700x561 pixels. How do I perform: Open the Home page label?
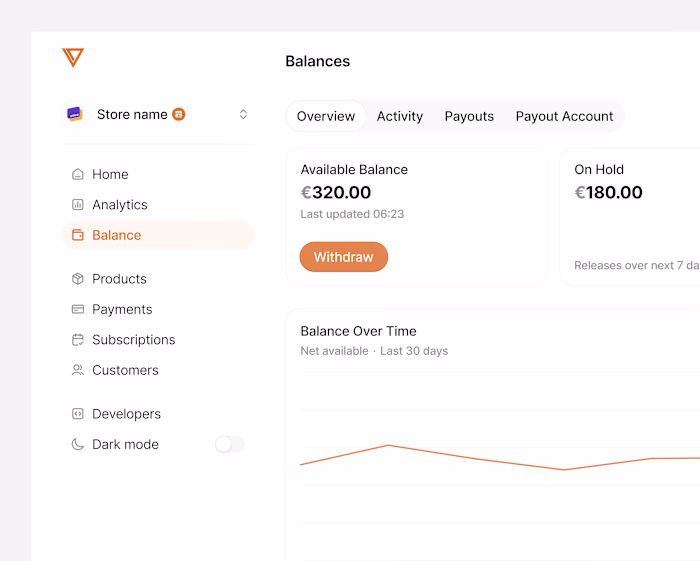pos(110,174)
